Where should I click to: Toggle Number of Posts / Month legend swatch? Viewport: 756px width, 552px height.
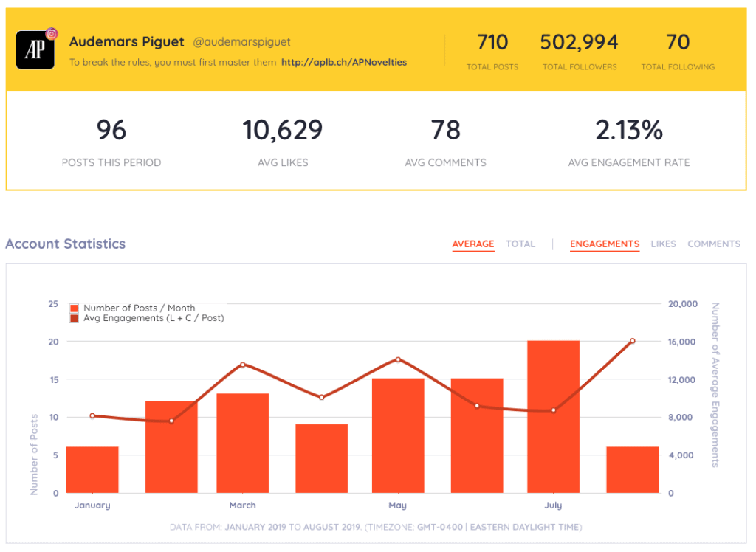coord(75,308)
